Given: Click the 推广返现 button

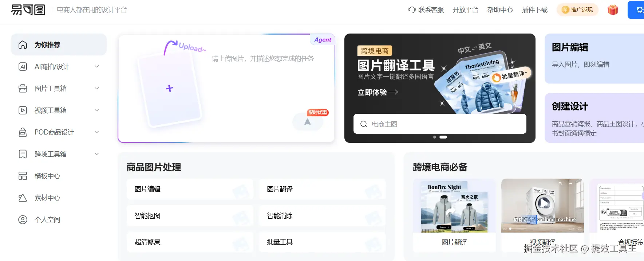Looking at the screenshot, I should [x=578, y=10].
